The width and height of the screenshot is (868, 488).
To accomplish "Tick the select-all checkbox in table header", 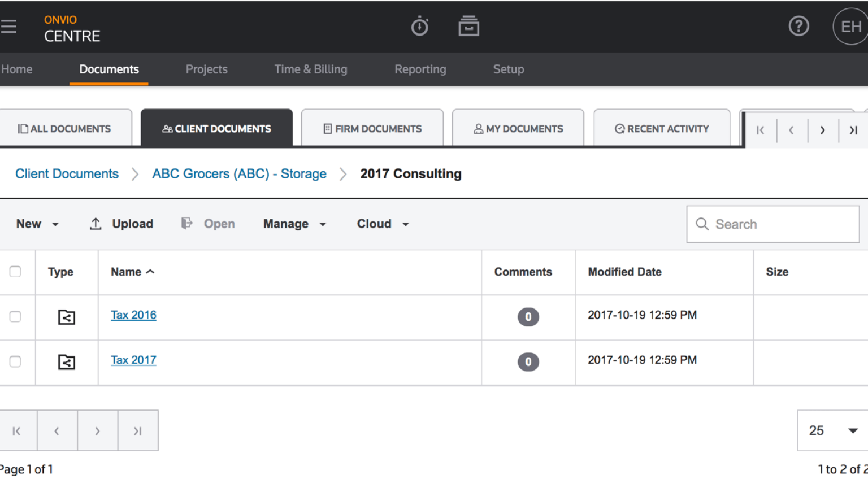I will point(15,272).
